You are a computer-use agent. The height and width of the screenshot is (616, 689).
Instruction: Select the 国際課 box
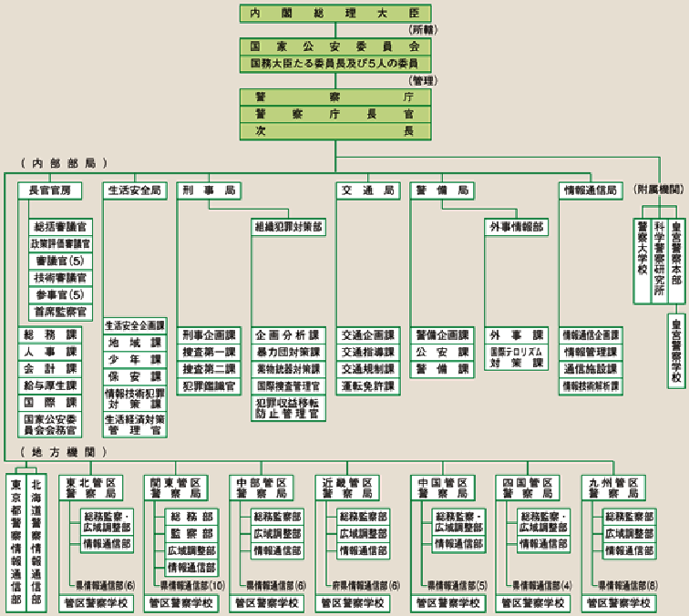[x=49, y=403]
